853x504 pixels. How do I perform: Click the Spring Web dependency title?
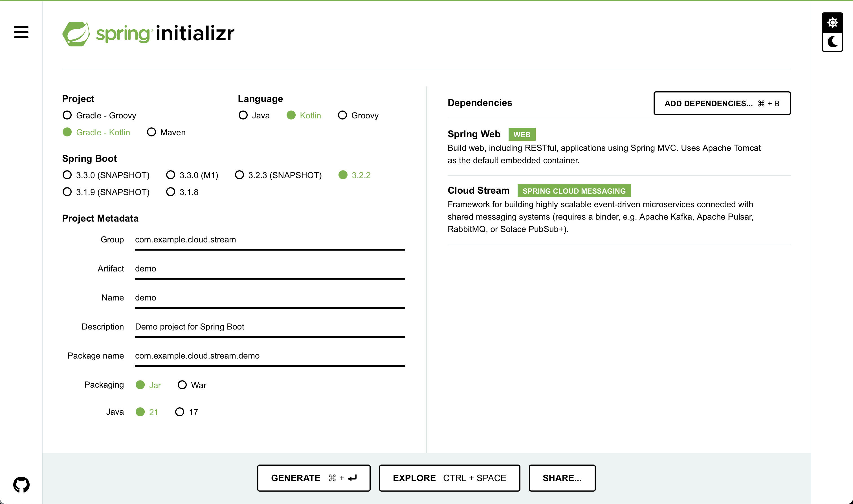point(474,134)
